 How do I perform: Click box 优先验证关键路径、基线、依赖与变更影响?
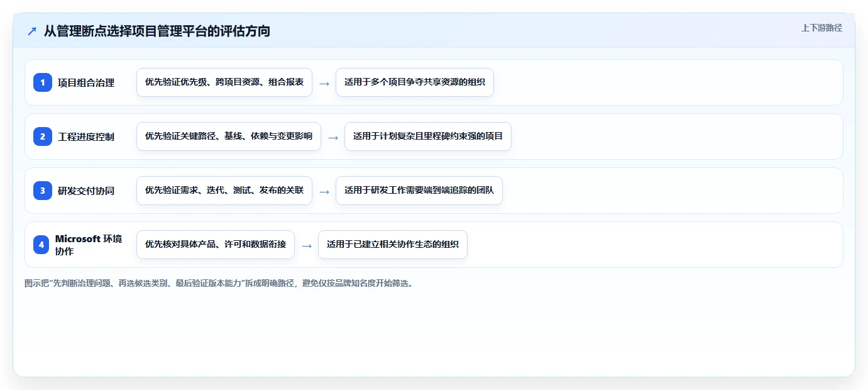click(x=229, y=136)
